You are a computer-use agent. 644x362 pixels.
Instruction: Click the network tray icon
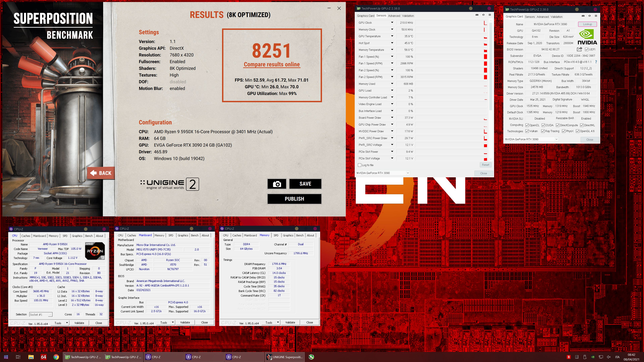click(x=601, y=357)
